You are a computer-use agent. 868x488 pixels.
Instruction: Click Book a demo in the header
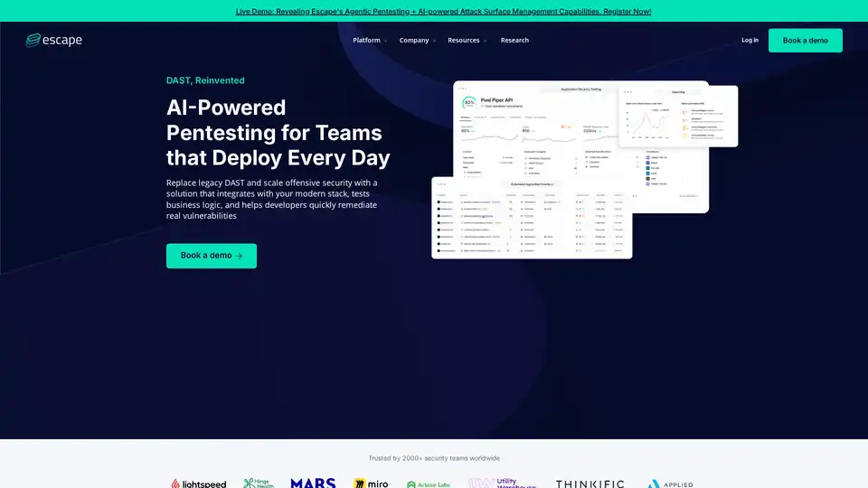[805, 41]
